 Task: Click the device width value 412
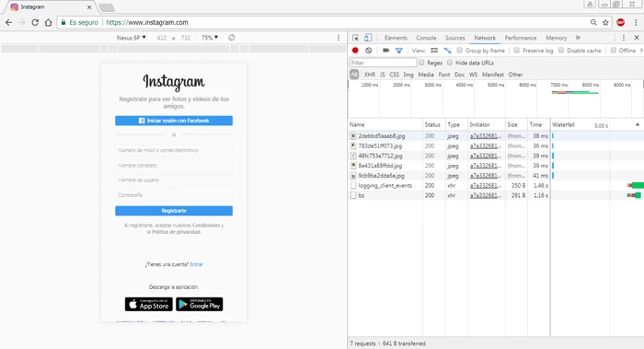tap(161, 38)
